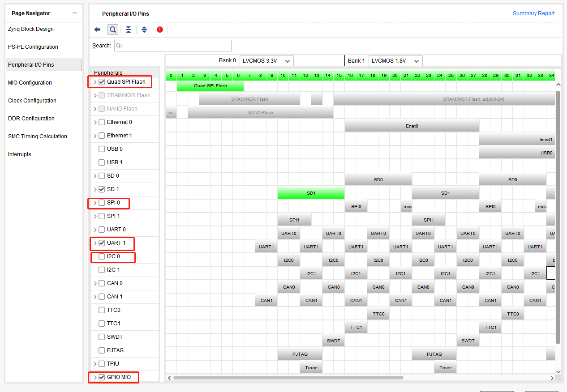Screen dimensions: 567x392
Task: Expand the GPIO MIO tree row
Action: [x=95, y=377]
